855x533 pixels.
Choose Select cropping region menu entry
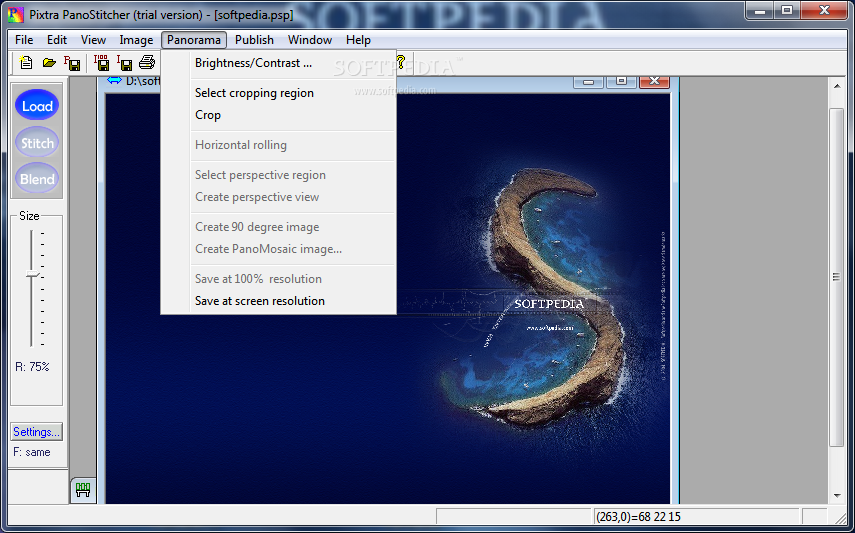pos(279,93)
